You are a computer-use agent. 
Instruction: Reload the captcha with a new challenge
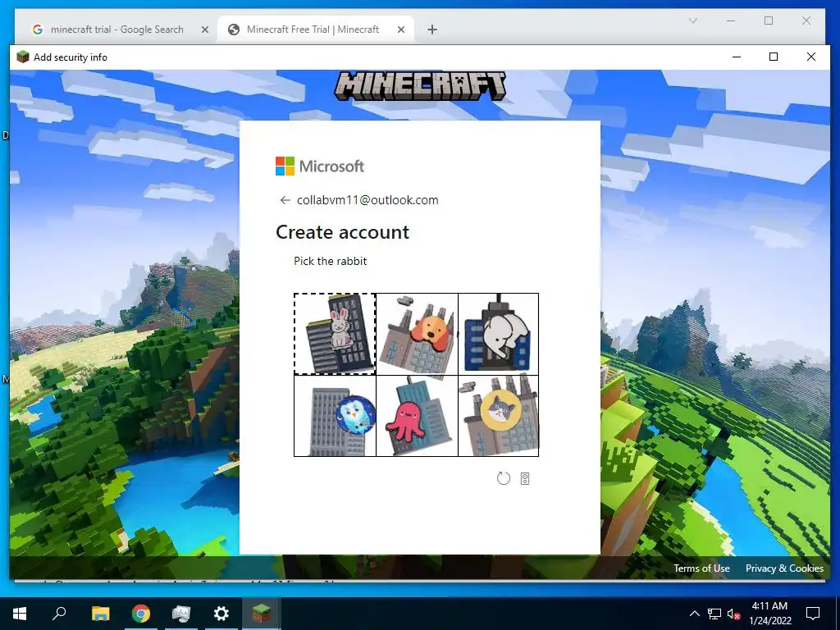[x=504, y=478]
